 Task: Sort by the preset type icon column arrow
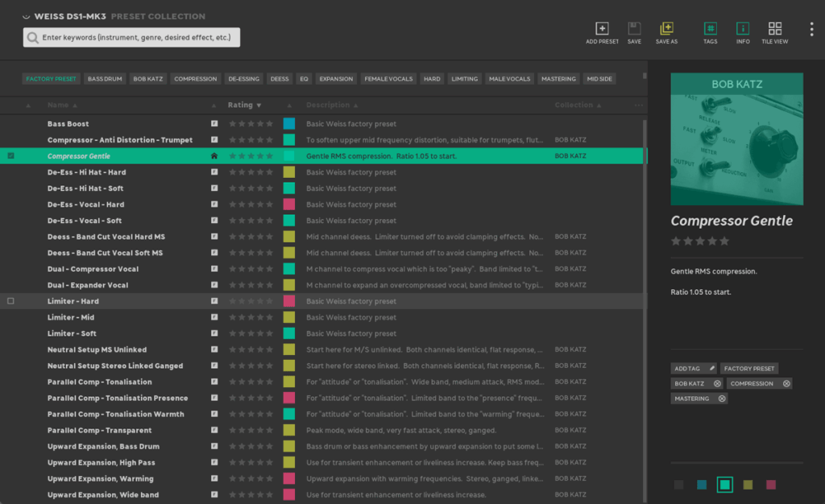tap(214, 105)
